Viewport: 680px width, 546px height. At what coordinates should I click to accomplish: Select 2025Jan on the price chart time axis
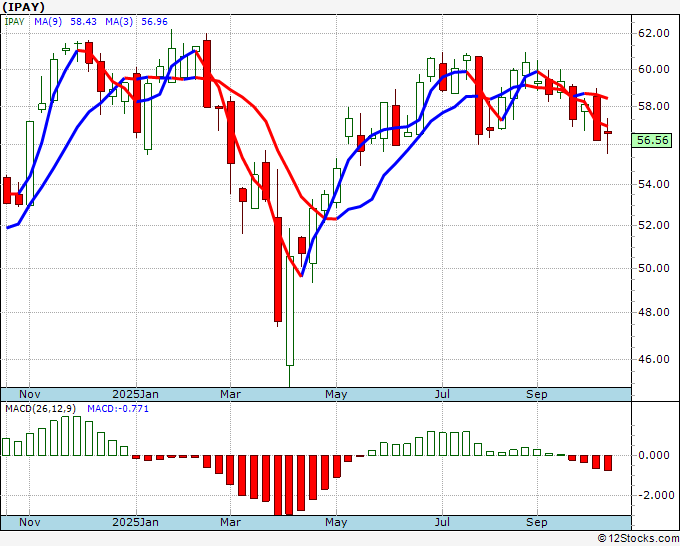(x=135, y=394)
